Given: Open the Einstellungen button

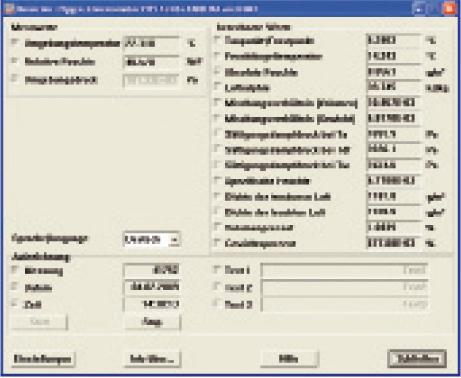Looking at the screenshot, I should point(43,359).
